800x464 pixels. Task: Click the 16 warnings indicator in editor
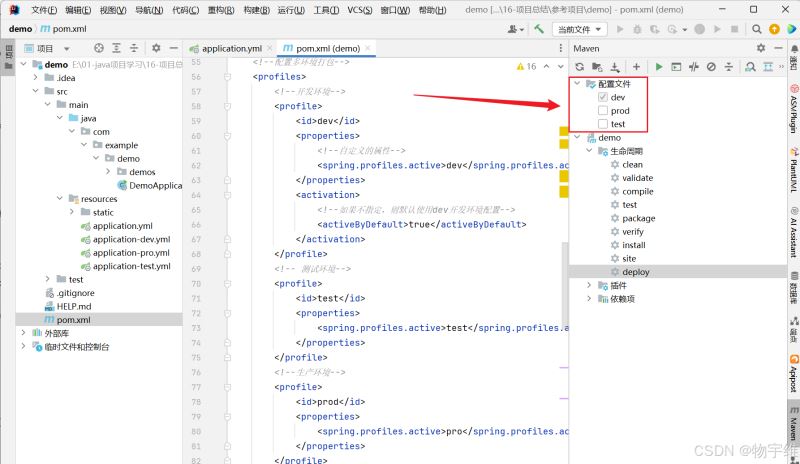[526, 66]
